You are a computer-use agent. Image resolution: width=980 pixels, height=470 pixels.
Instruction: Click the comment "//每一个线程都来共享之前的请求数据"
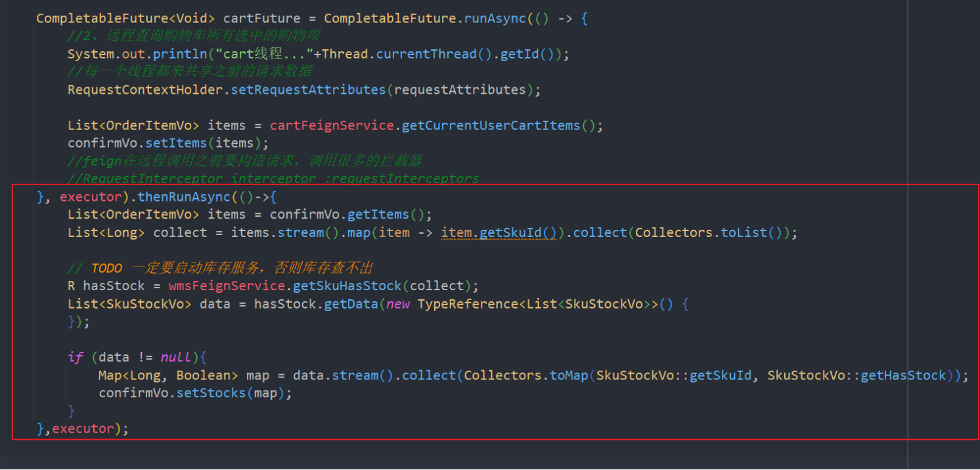point(190,72)
